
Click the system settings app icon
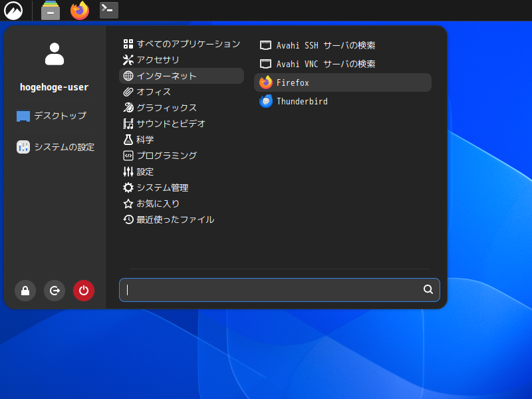(23, 147)
